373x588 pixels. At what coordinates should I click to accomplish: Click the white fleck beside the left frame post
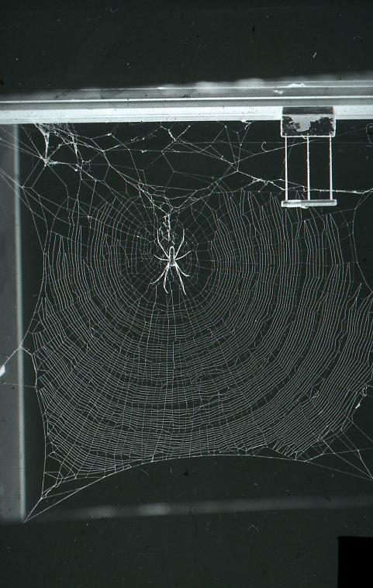click(x=2, y=370)
